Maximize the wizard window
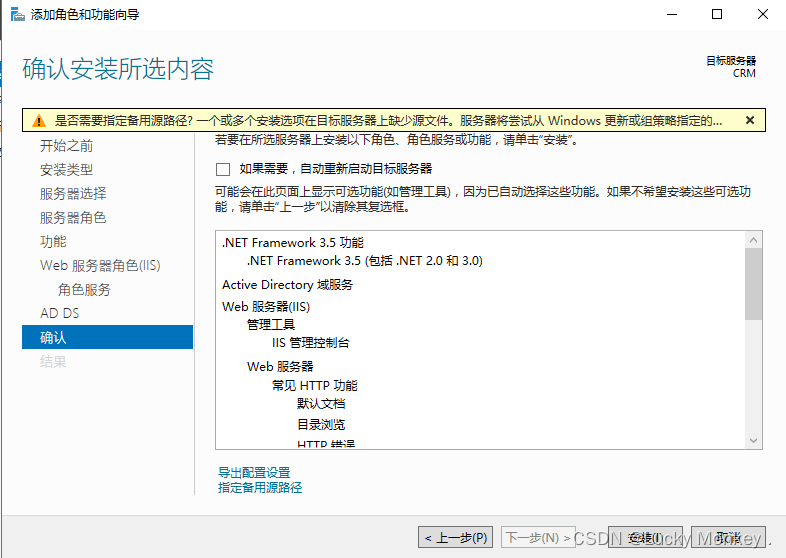 pyautogui.click(x=717, y=14)
